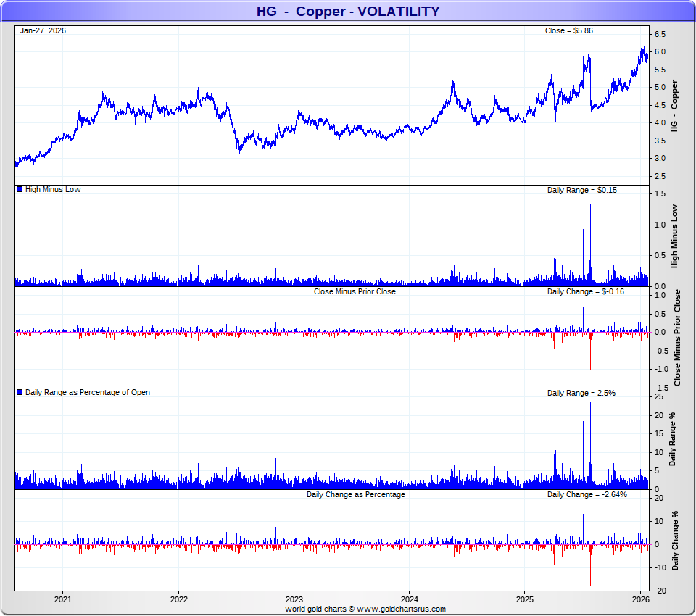Click the Jan-27 2026 date label

point(43,30)
